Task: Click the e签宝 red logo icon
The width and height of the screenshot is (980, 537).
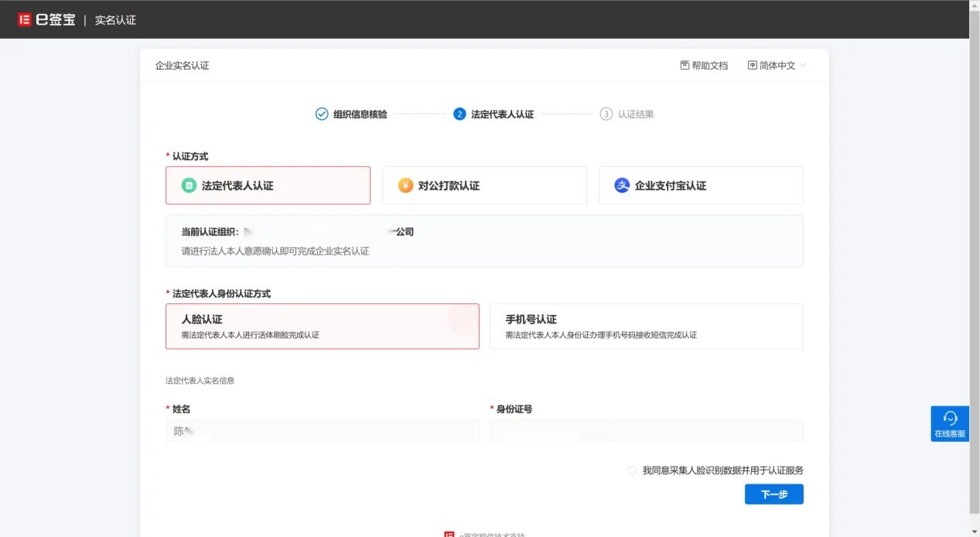Action: tap(24, 19)
